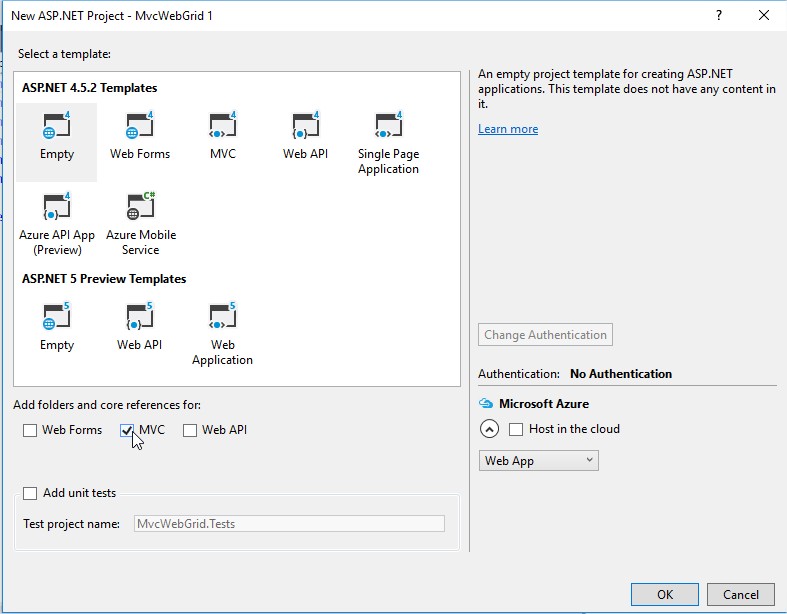Viewport: 787px width, 614px height.
Task: Open dialog help question mark
Action: pyautogui.click(x=719, y=16)
